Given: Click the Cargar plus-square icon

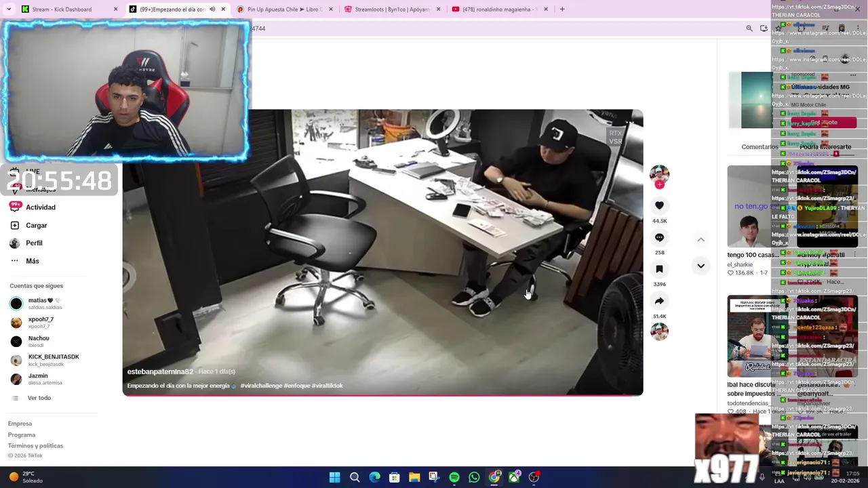Looking at the screenshot, I should point(15,225).
